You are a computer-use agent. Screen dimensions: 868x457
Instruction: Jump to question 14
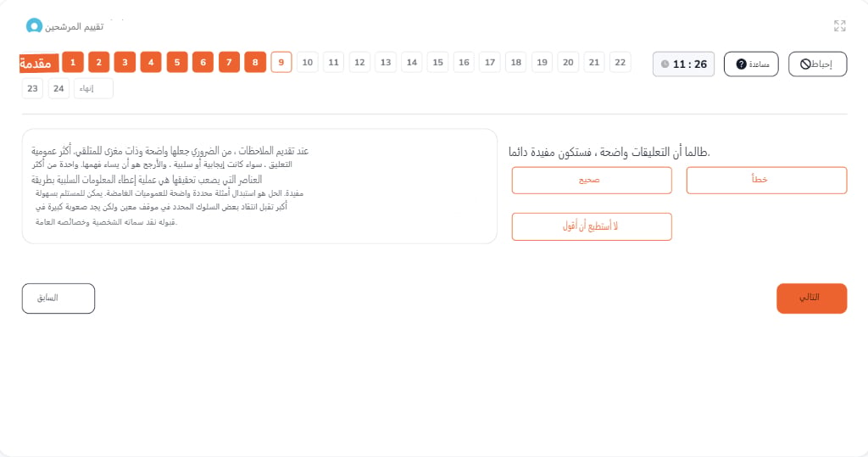(x=412, y=62)
